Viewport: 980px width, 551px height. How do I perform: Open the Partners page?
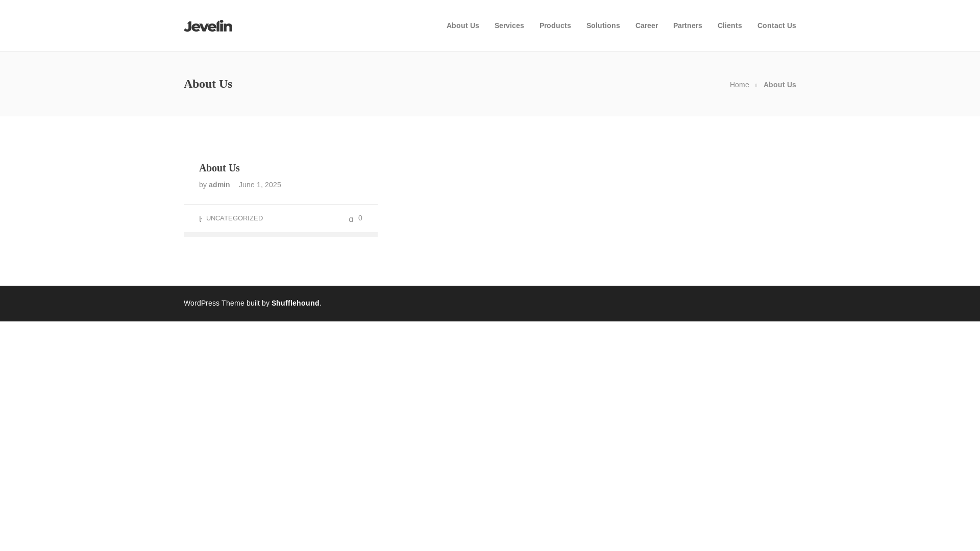(687, 26)
